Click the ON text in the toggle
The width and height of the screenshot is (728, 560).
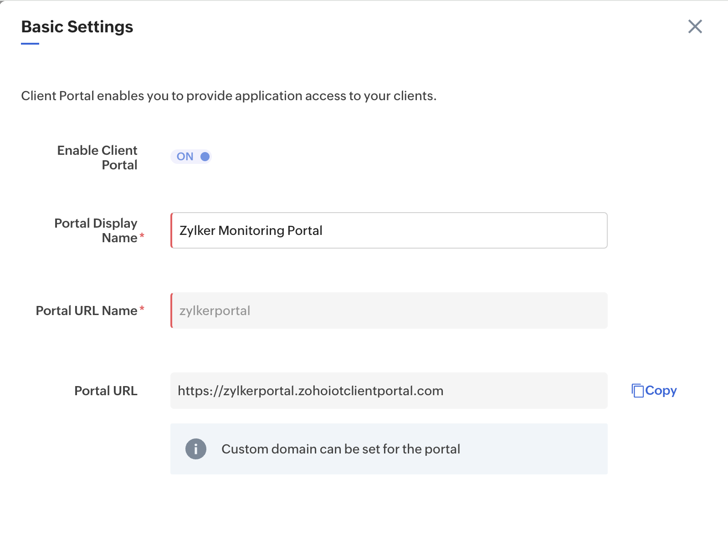pos(185,157)
